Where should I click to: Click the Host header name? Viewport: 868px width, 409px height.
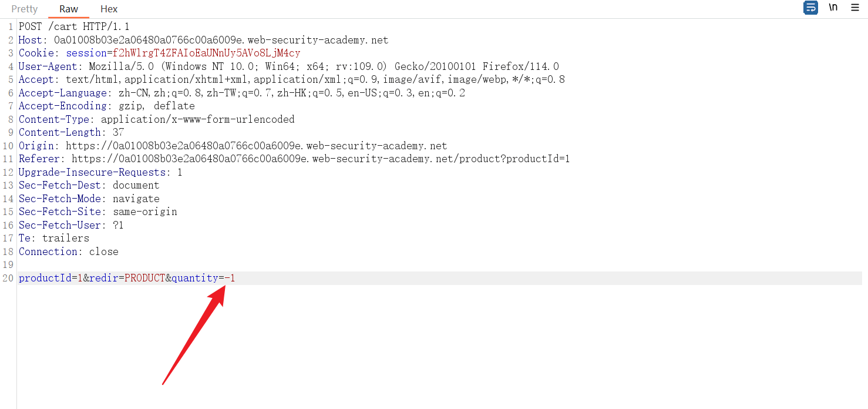[x=30, y=40]
